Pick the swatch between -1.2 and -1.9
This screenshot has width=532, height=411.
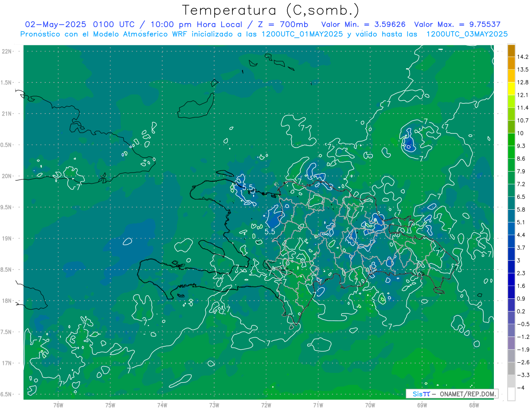coord(511,343)
